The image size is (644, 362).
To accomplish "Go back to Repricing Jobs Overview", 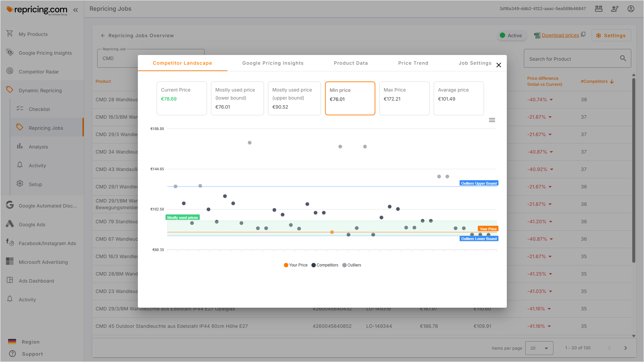I will tap(137, 36).
